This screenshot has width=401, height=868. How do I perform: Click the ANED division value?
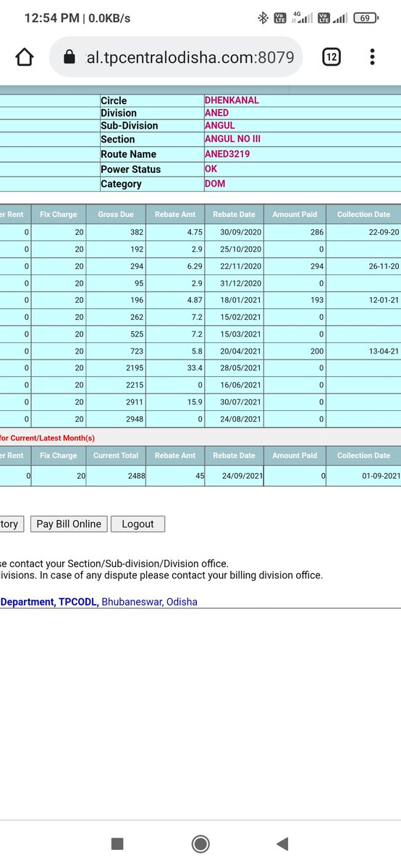click(216, 113)
